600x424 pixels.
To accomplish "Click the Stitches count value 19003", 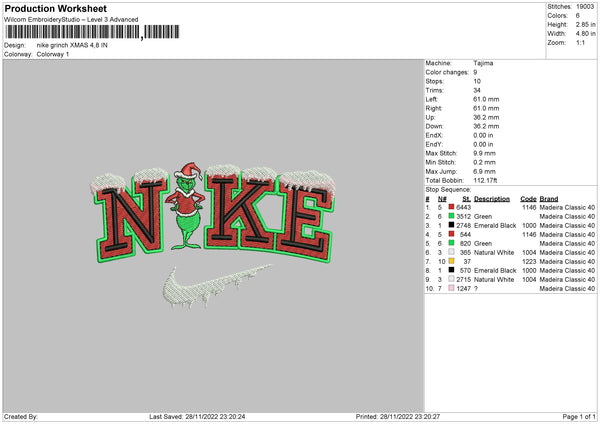I will pyautogui.click(x=585, y=7).
